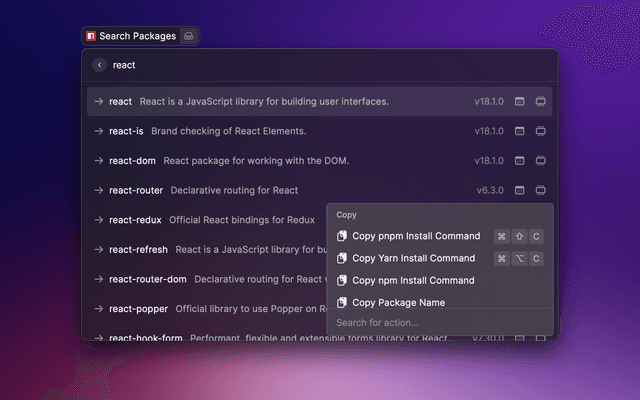
Task: Choose Copy Yarn Install Command
Action: click(413, 258)
